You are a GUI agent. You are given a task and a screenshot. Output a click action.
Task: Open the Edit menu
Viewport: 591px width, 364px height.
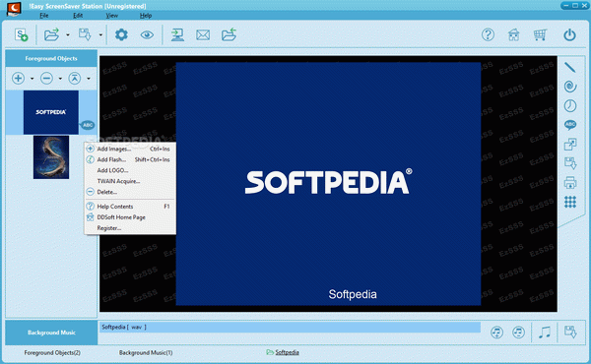coord(78,16)
